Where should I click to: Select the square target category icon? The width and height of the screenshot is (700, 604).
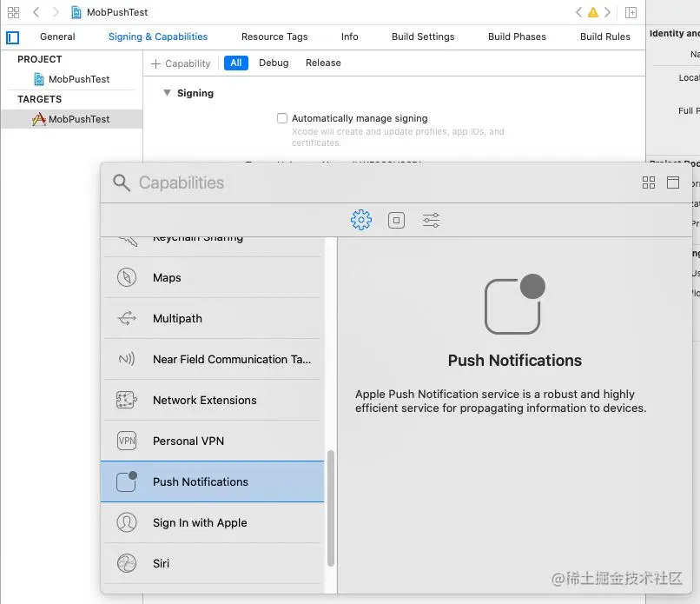[x=396, y=220]
